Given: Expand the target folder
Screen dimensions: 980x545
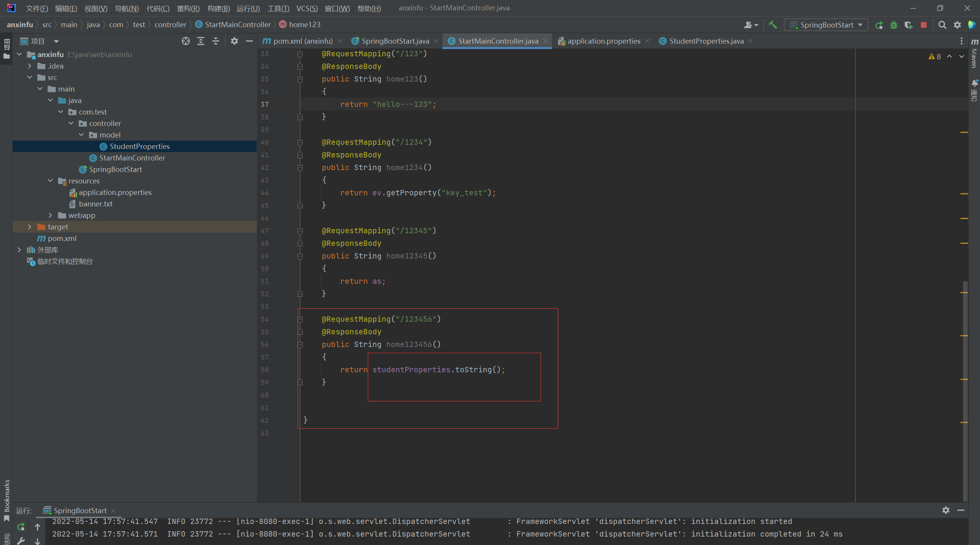Looking at the screenshot, I should [29, 227].
